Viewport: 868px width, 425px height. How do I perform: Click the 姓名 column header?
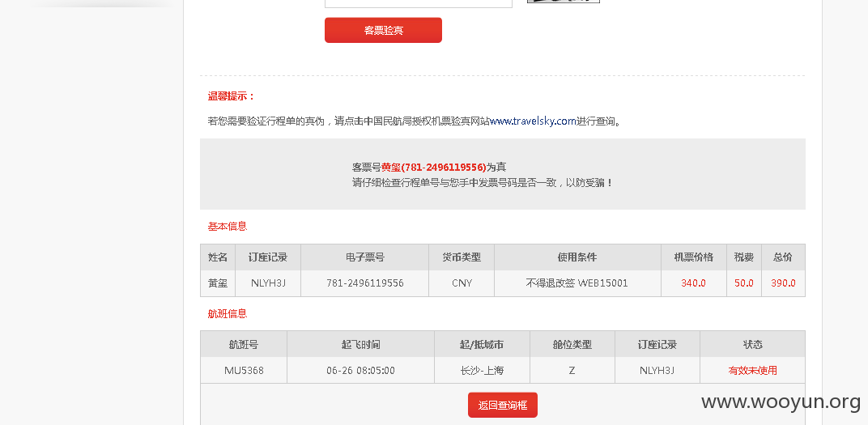click(x=218, y=257)
